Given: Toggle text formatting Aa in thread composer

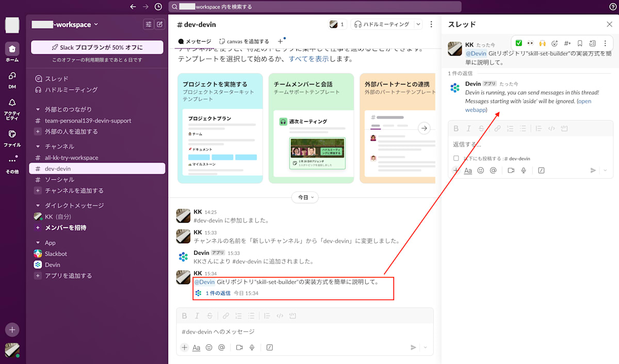Looking at the screenshot, I should coord(468,170).
